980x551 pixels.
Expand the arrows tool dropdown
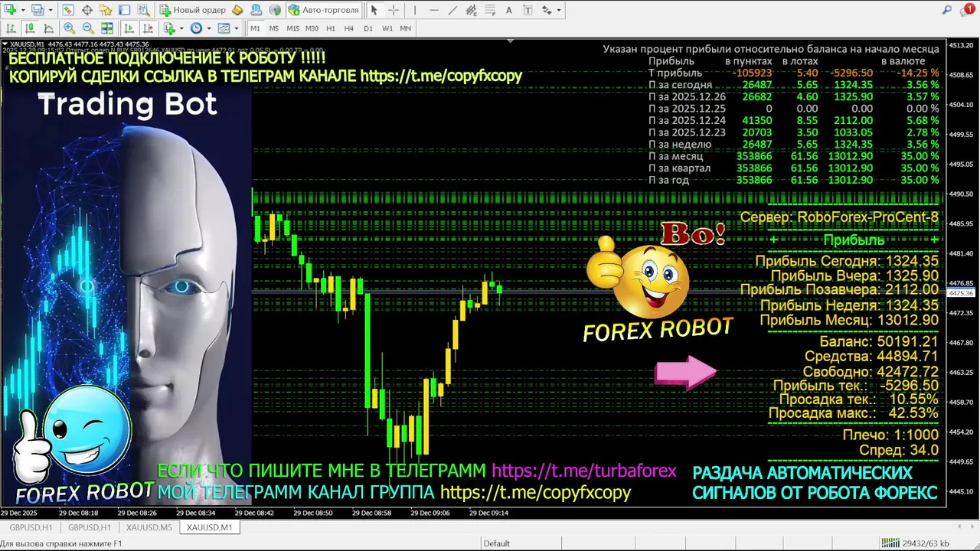tap(559, 10)
